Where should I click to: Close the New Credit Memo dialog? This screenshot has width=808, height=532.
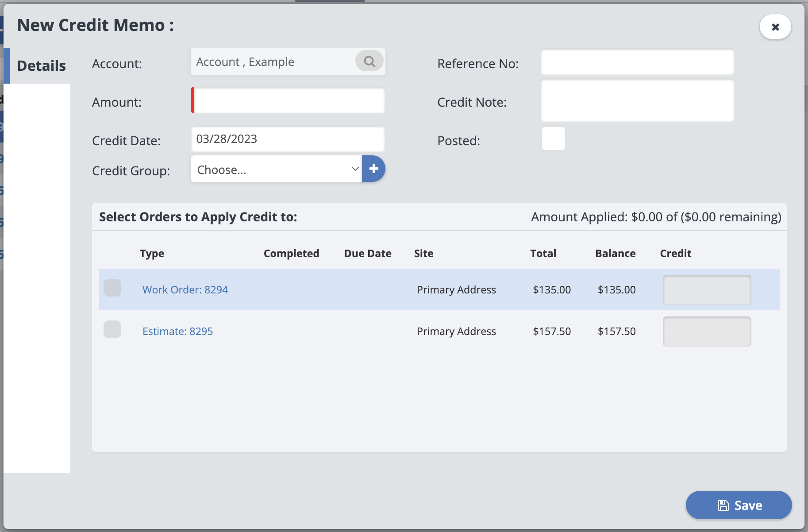[x=775, y=27]
